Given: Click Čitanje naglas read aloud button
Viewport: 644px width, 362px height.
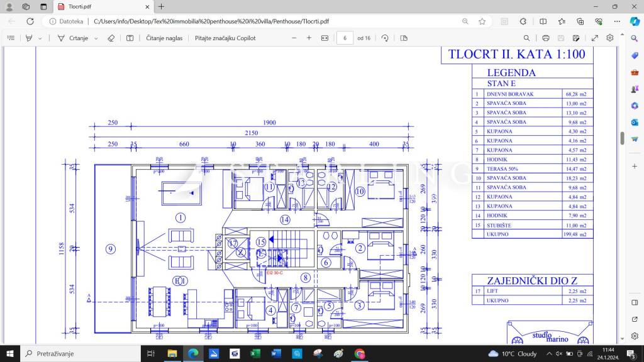Looking at the screenshot, I should (164, 38).
